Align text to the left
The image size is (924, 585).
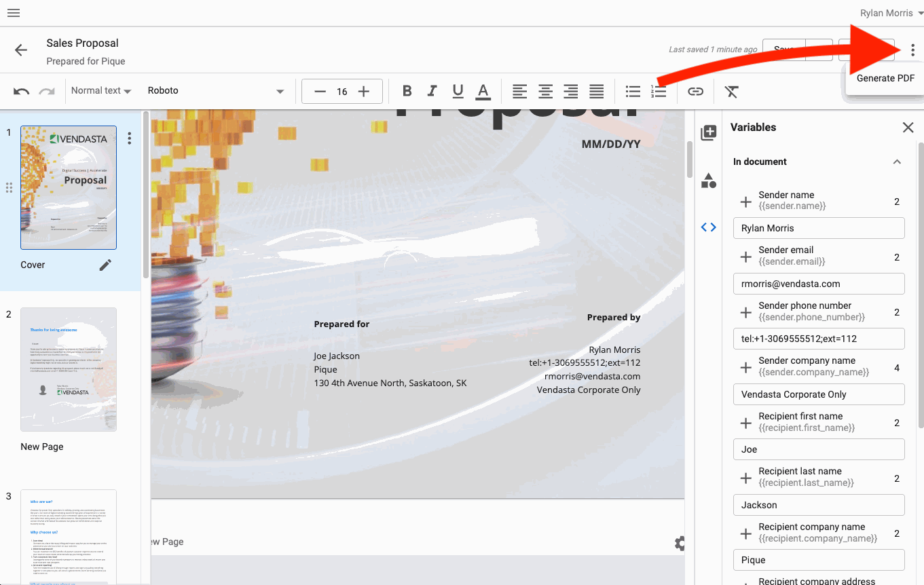tap(519, 92)
